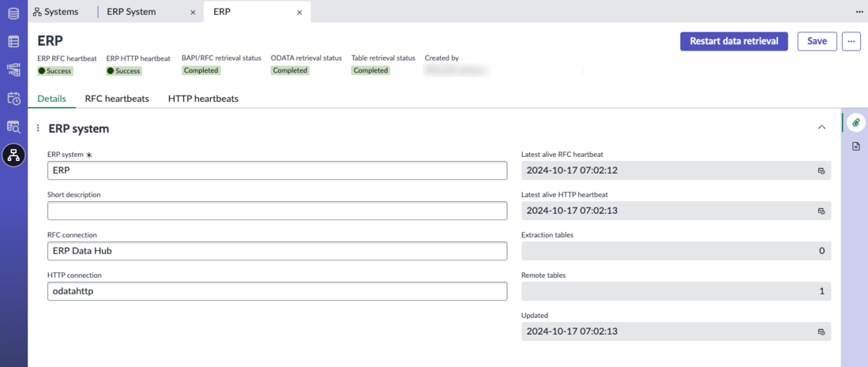Click Restart data retrieval button
Screen dimensions: 868x367
734,42
